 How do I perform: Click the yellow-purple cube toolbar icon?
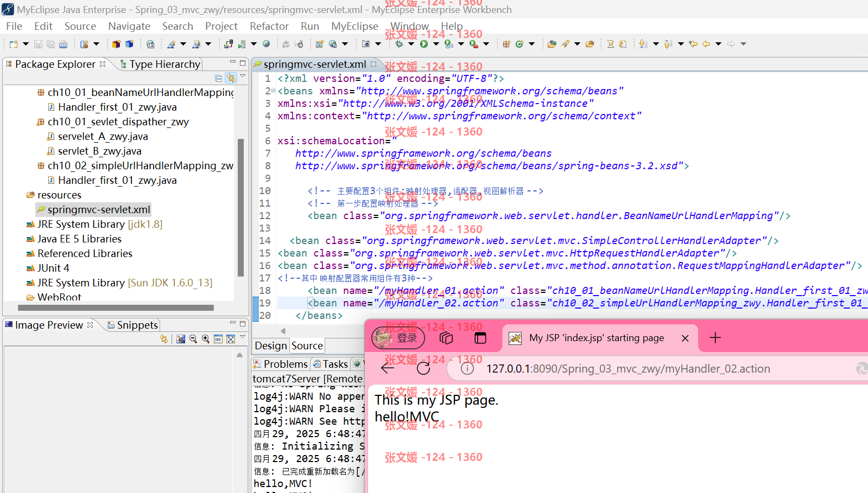(116, 44)
